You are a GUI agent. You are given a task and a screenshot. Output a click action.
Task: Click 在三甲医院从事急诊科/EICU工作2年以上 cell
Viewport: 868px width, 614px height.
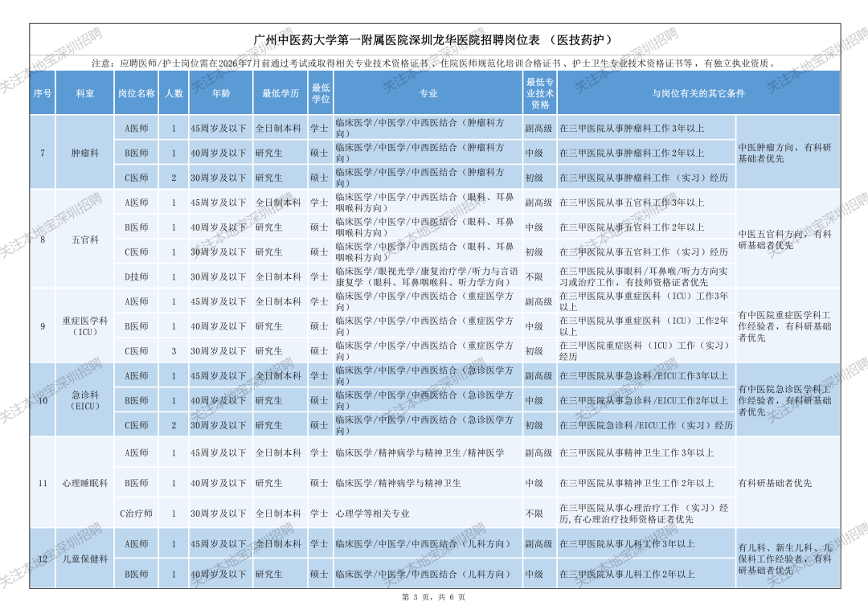point(646,400)
